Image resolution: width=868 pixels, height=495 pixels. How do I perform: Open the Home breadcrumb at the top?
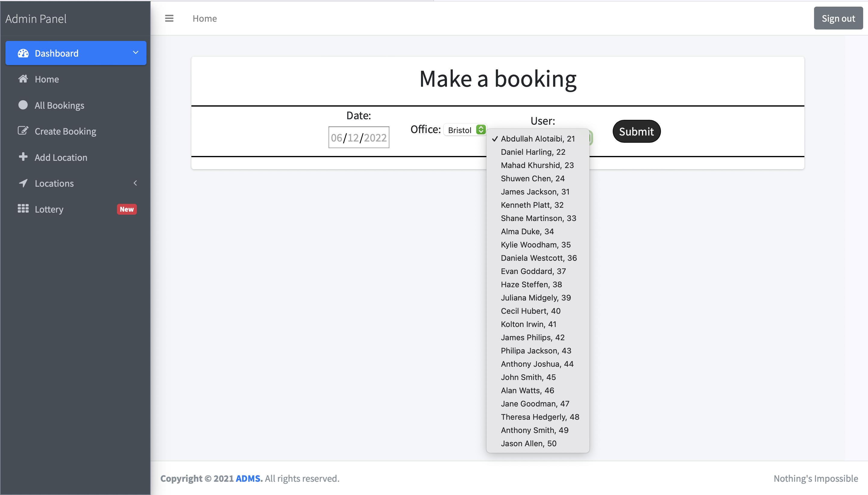click(x=205, y=18)
